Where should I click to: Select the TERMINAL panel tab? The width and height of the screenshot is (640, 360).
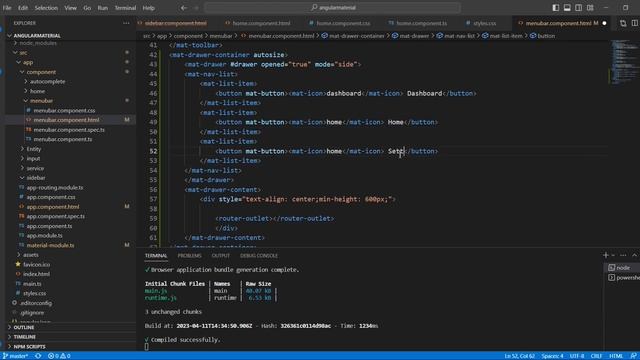click(x=156, y=256)
